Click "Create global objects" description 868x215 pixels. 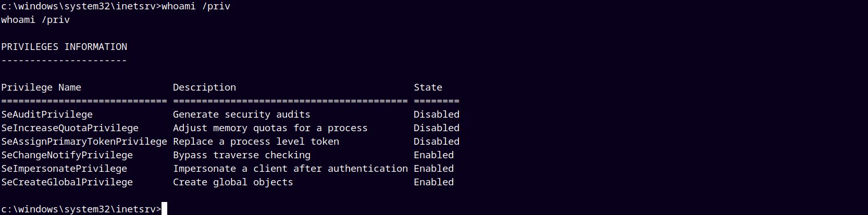[x=233, y=182]
